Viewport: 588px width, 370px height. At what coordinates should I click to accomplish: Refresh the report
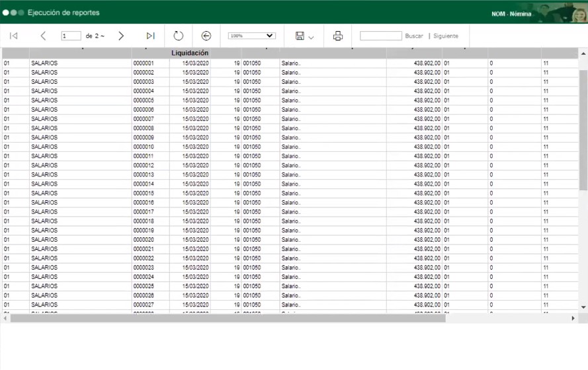(x=178, y=36)
